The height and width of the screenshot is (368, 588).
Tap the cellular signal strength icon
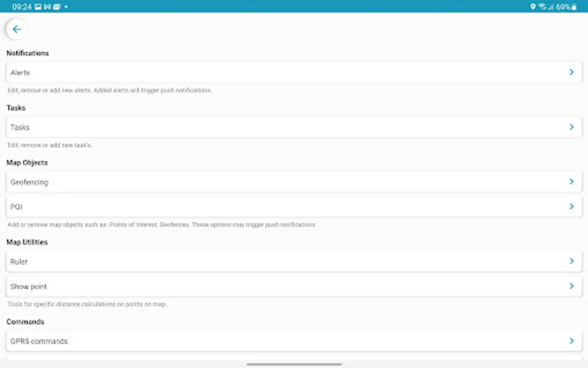[x=550, y=6]
